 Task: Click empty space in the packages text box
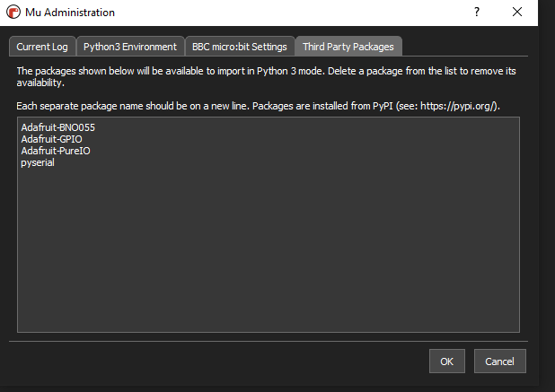click(x=269, y=251)
